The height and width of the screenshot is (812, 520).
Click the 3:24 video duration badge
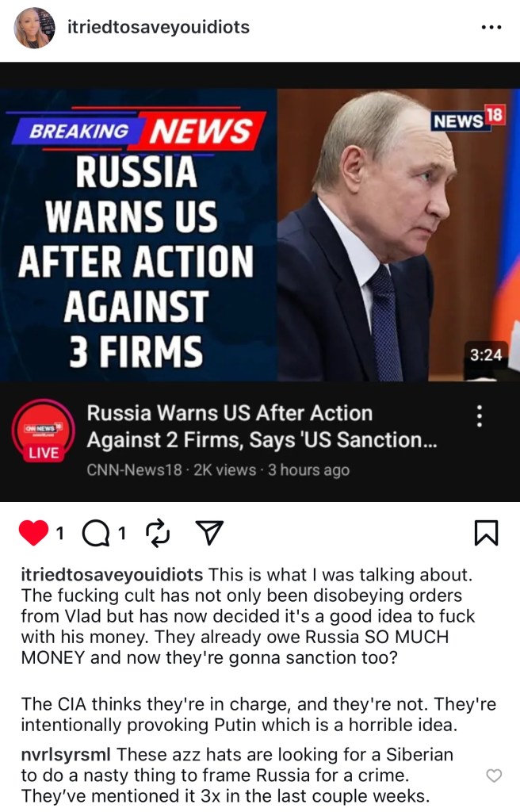486,355
